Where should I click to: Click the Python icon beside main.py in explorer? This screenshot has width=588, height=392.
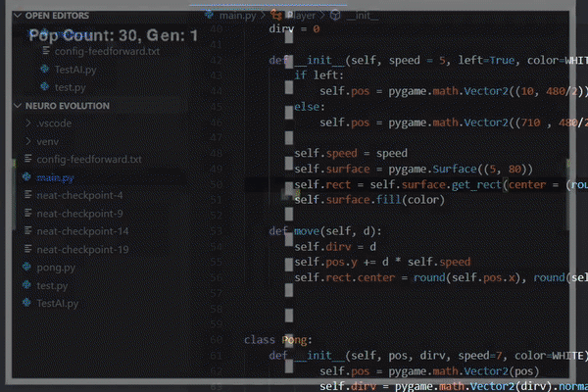click(x=26, y=176)
